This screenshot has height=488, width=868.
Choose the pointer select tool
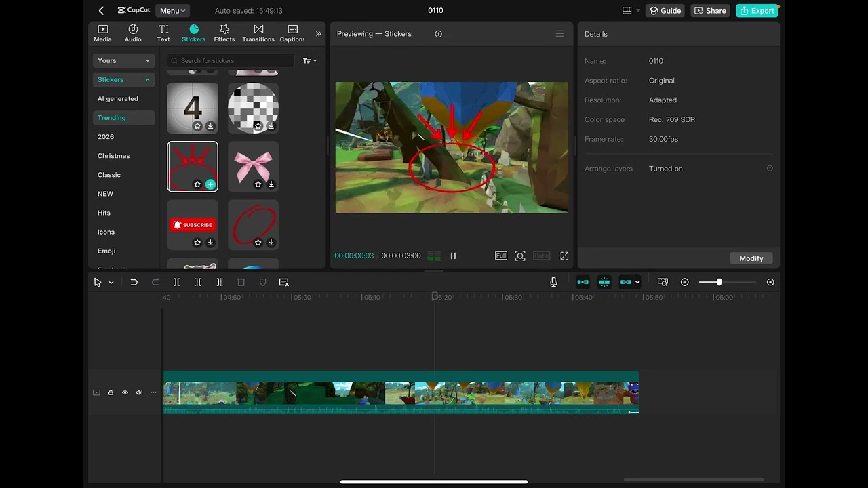pos(98,283)
